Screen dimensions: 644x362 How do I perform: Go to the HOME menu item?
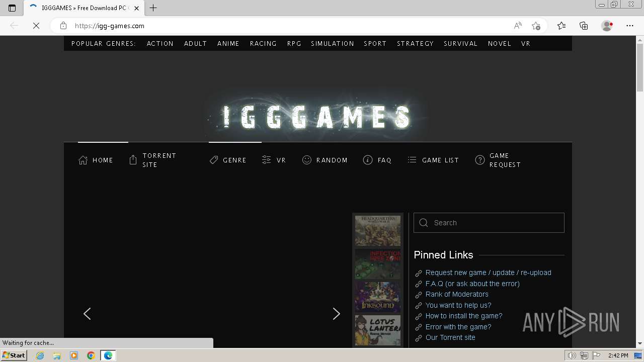(103, 160)
